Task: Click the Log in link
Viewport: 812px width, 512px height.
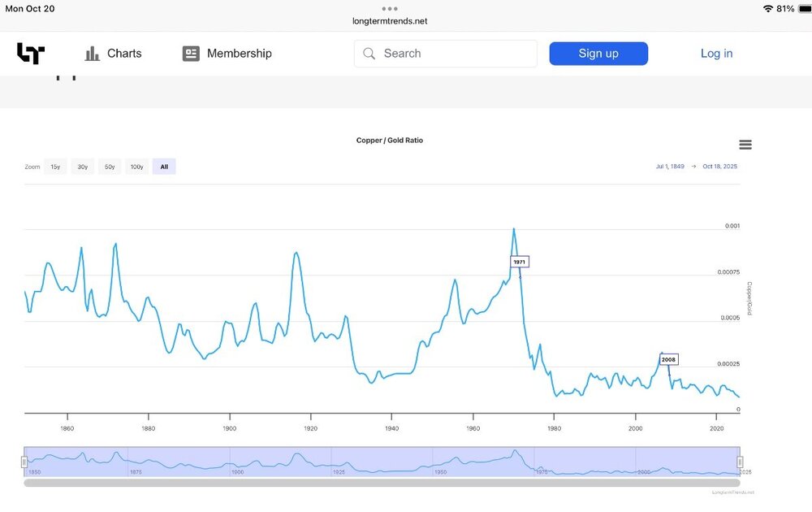Action: click(716, 54)
